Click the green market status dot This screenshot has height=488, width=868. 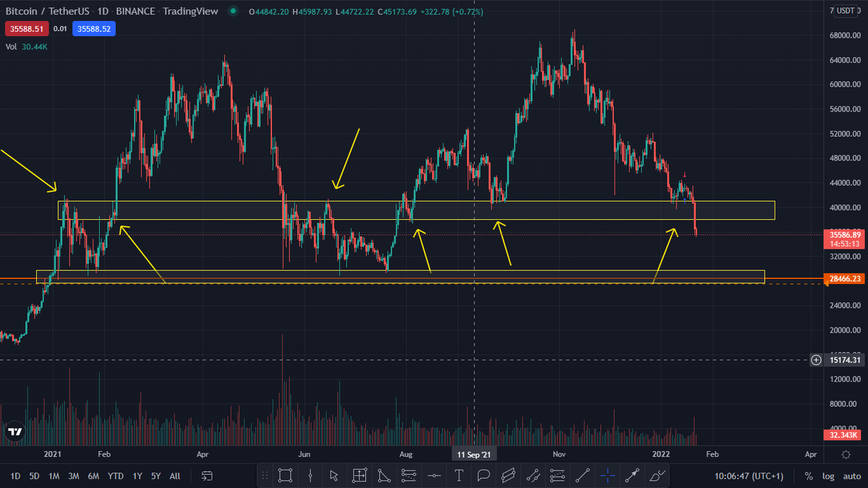232,12
